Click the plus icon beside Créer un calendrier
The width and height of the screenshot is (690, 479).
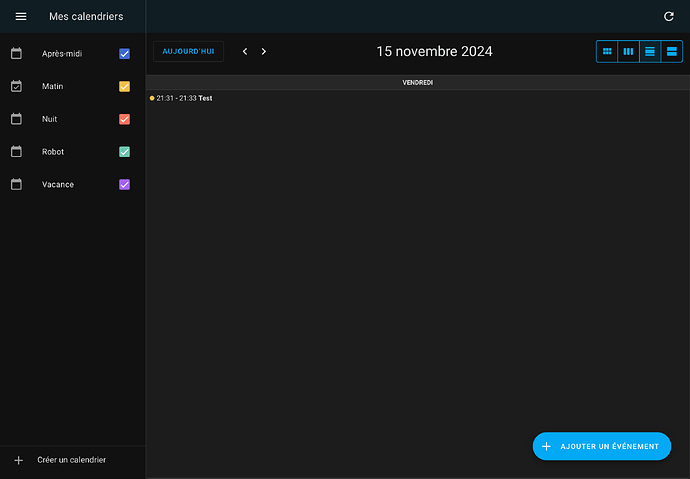(x=18, y=460)
